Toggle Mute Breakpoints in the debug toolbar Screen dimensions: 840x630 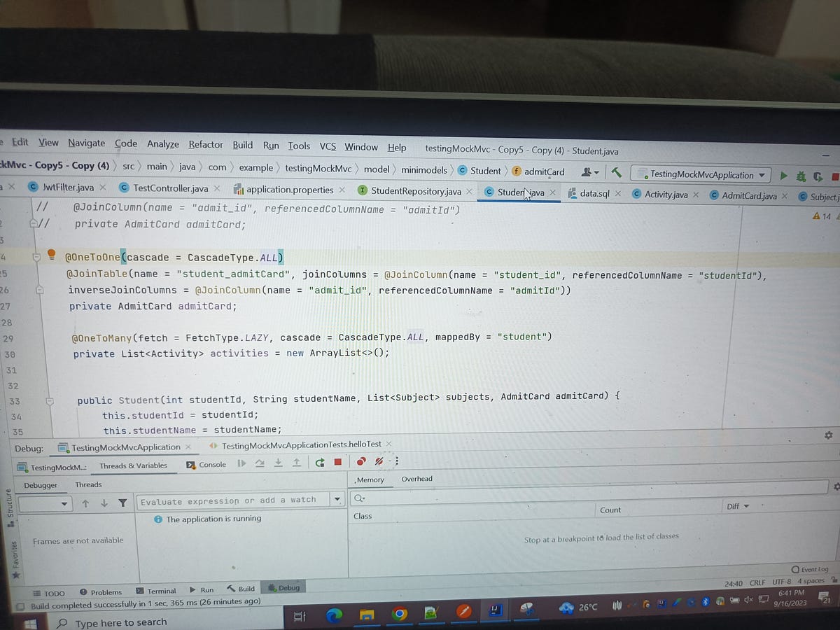[x=379, y=463]
